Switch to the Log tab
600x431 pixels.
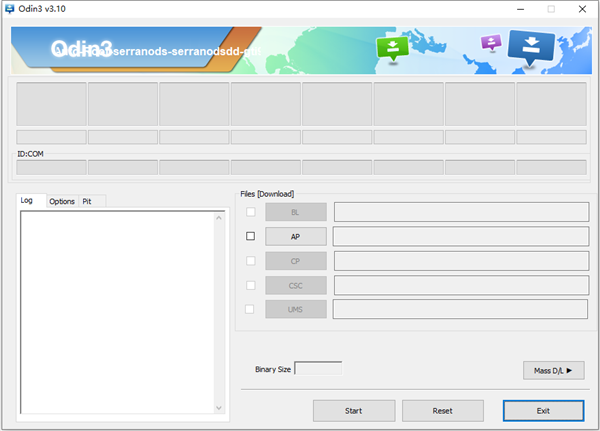[x=31, y=200]
